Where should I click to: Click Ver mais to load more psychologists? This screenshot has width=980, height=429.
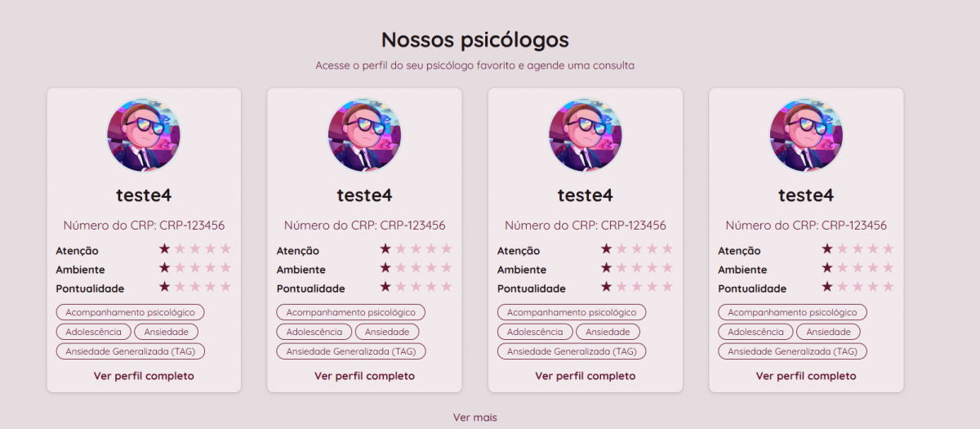475,418
